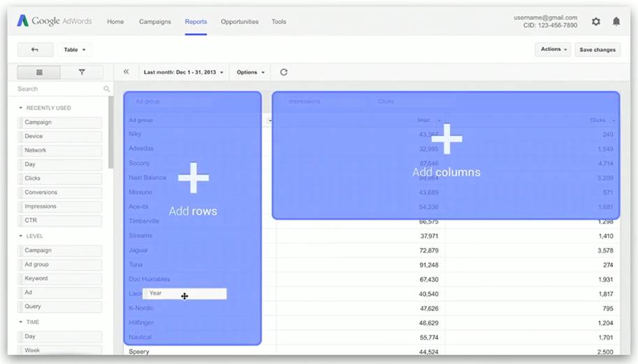Select the Device field chip

click(60, 136)
